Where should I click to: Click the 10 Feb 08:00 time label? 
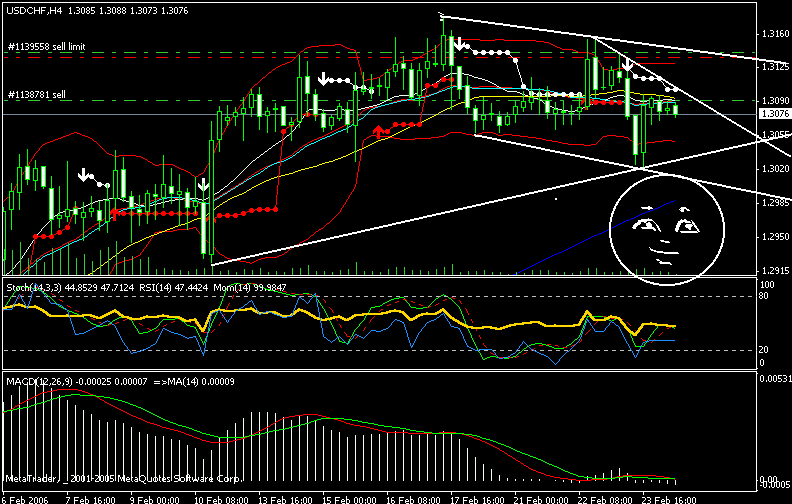coord(221,500)
